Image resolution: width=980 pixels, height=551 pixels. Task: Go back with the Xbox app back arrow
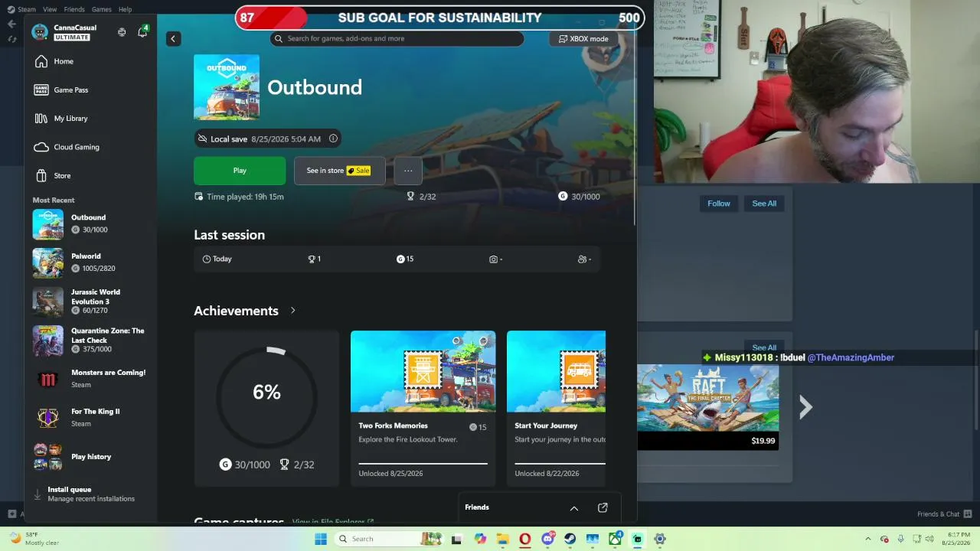173,38
